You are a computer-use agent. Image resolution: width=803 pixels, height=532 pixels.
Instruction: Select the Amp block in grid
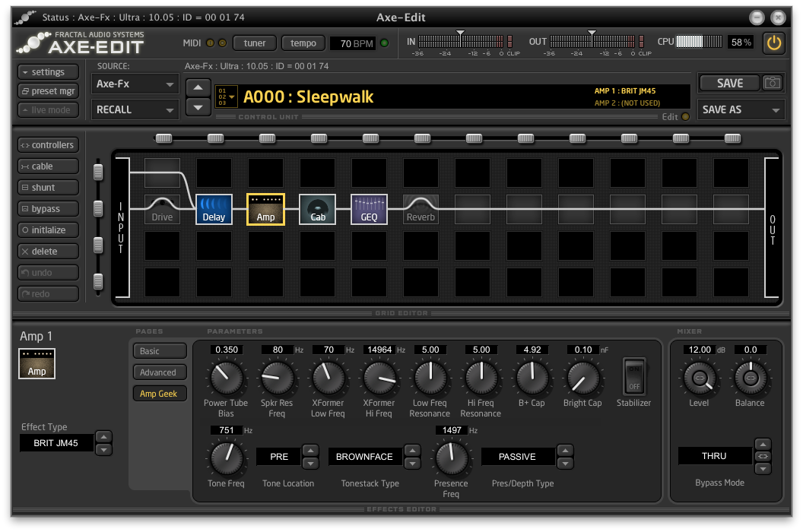click(x=265, y=210)
